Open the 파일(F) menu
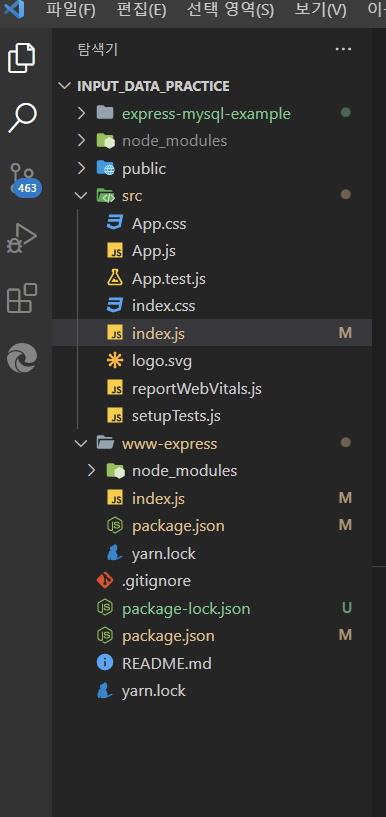Image resolution: width=386 pixels, height=817 pixels. point(70,10)
